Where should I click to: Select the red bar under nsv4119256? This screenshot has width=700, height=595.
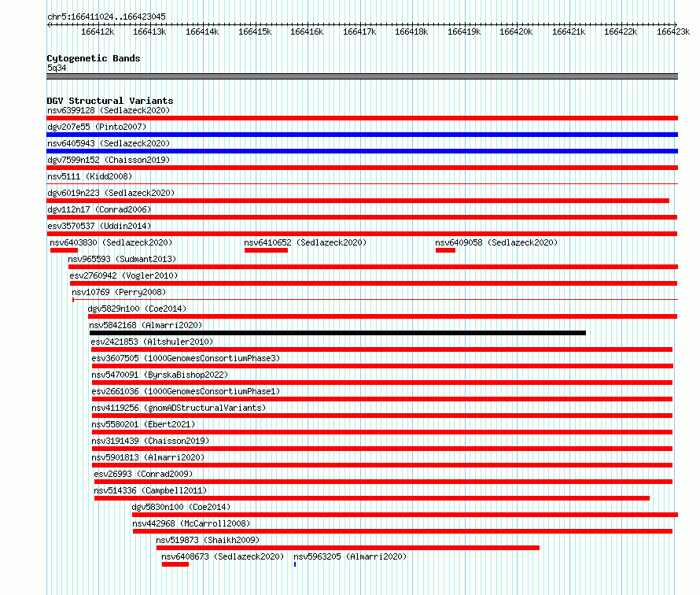click(x=382, y=416)
